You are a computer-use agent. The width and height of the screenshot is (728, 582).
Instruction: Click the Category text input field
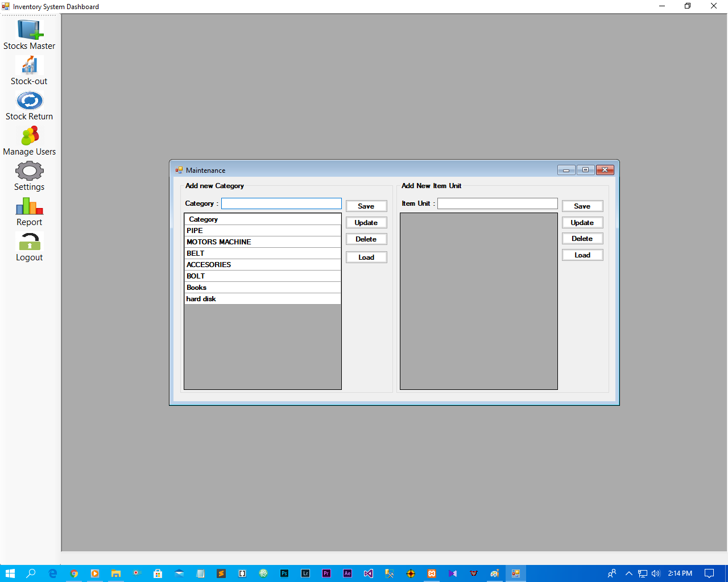pos(281,203)
